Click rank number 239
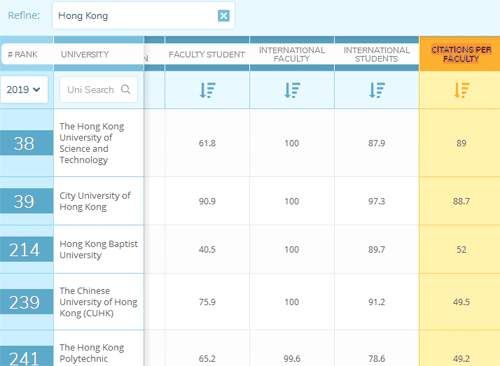Image resolution: width=500 pixels, height=366 pixels. (24, 302)
